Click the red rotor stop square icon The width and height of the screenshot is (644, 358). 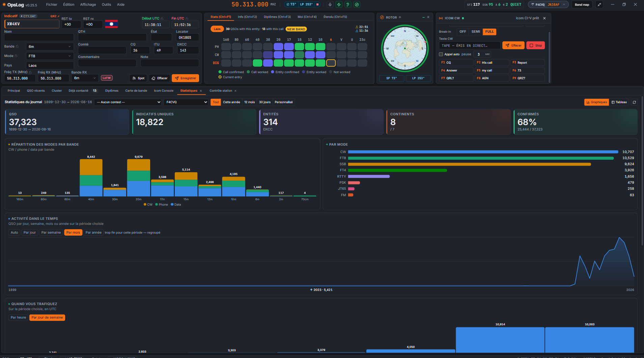(x=317, y=4)
